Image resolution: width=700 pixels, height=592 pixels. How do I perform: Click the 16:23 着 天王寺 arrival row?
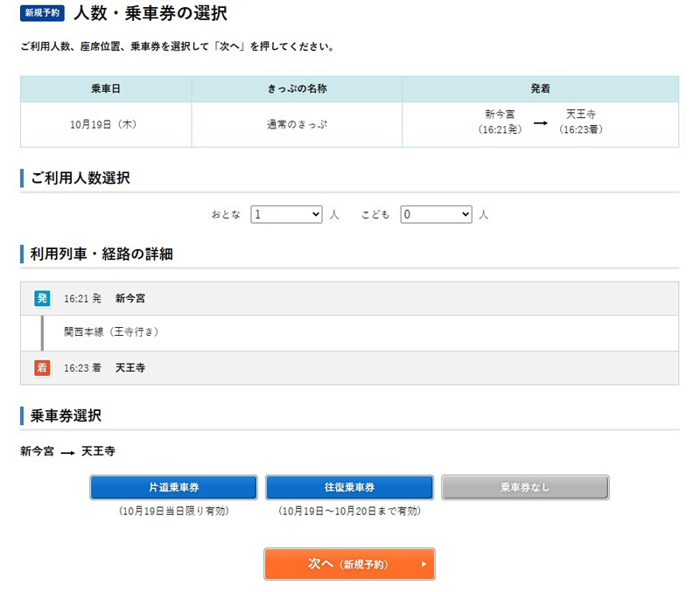pos(349,368)
